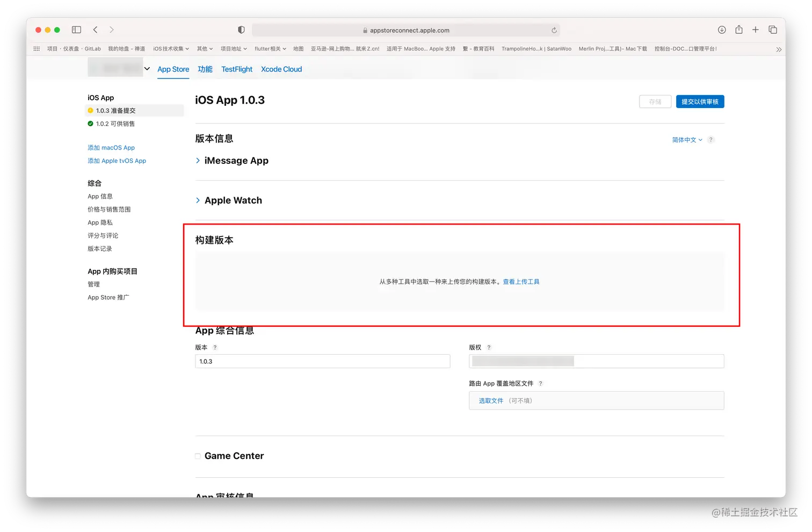Open the 其他 bookmark folder

tap(205, 48)
